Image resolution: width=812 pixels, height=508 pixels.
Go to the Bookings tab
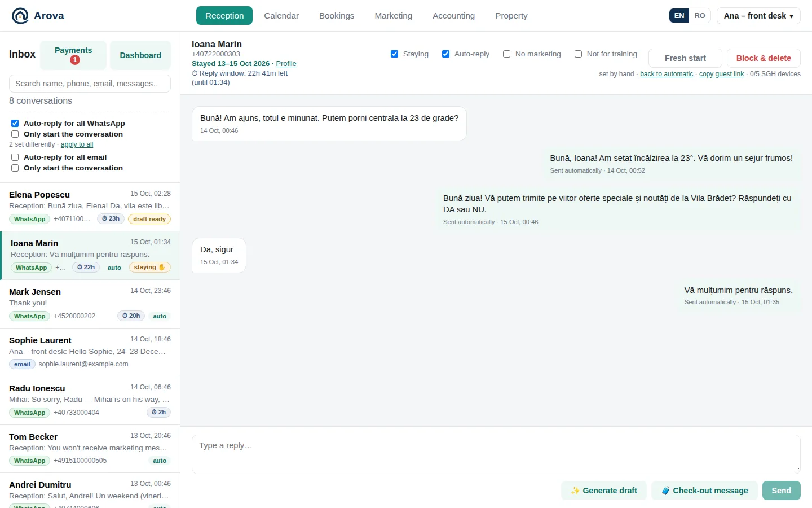click(x=337, y=16)
